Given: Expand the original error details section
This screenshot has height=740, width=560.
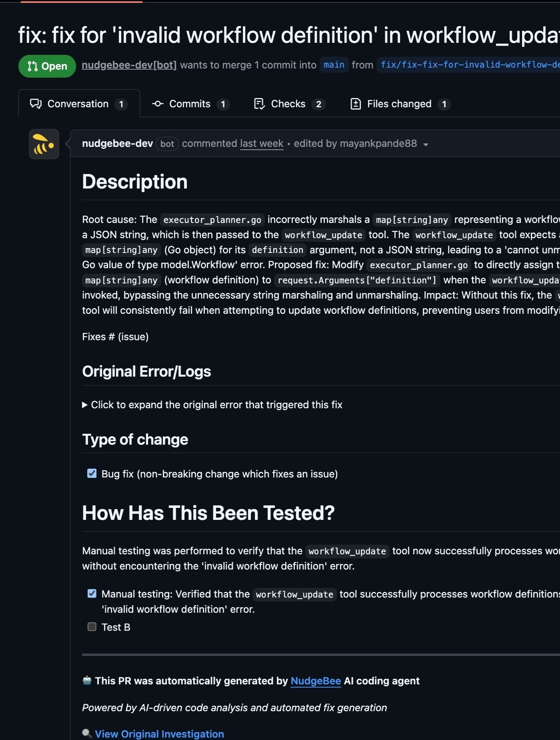Looking at the screenshot, I should [212, 405].
